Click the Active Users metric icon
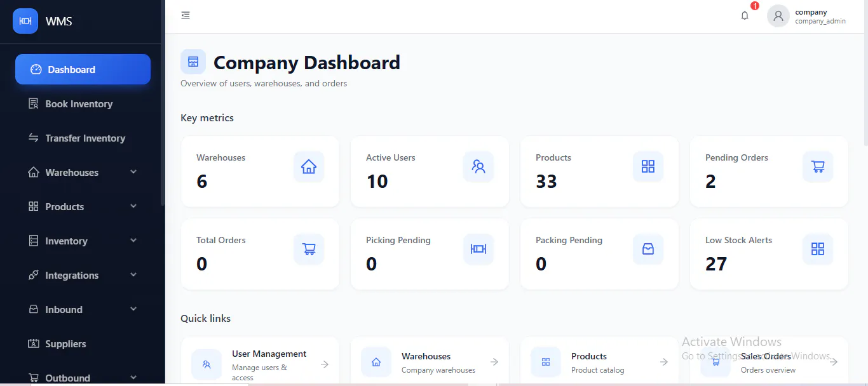Screen dimensions: 868x386 click(x=478, y=167)
